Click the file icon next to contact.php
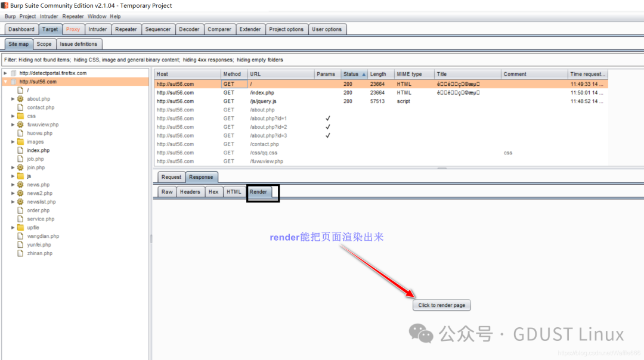The height and width of the screenshot is (360, 644). (x=20, y=107)
